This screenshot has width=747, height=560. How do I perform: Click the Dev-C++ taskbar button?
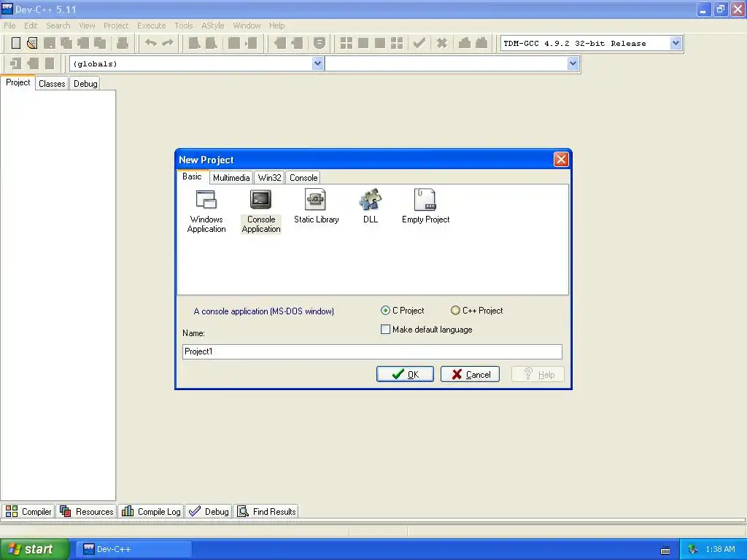(136, 550)
